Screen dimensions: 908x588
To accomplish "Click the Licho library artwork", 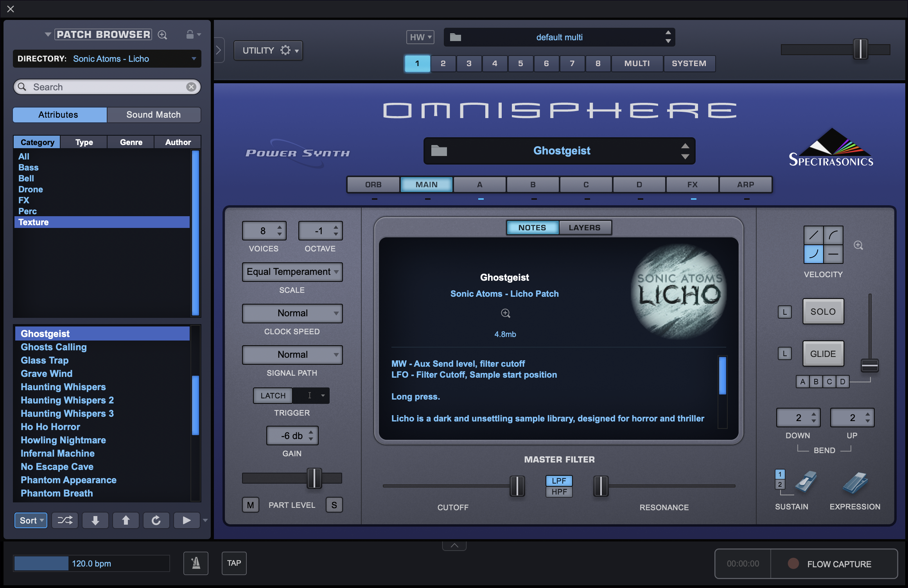I will pos(679,291).
